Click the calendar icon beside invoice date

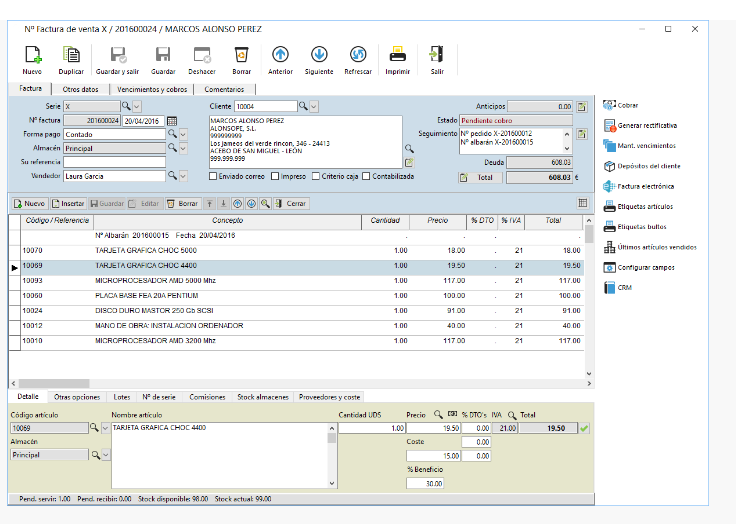point(172,121)
